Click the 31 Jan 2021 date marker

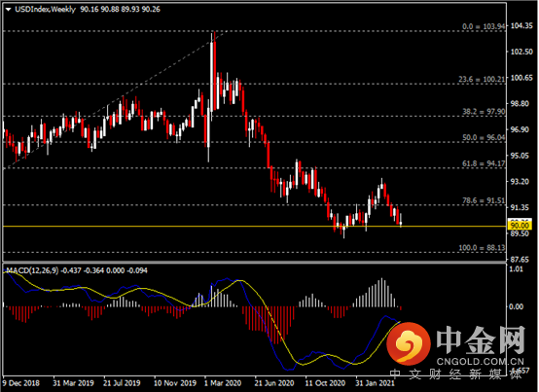pos(375,382)
